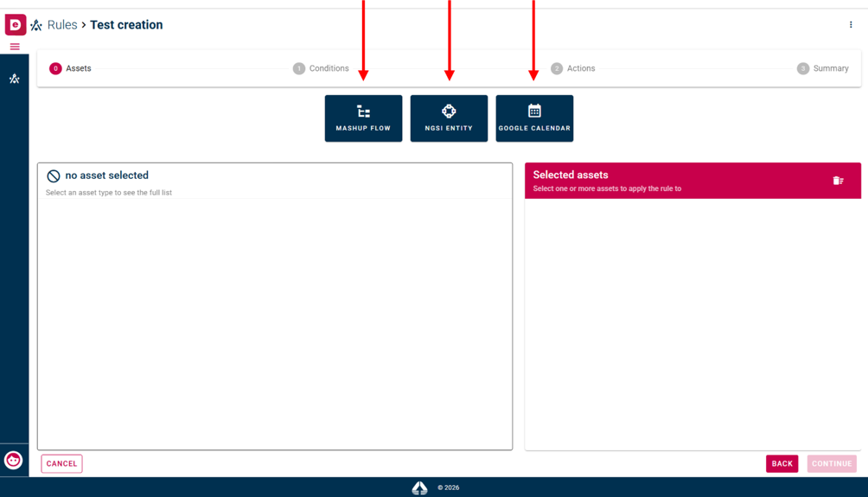
Task: Click the no-asset-selected prohibited icon
Action: click(x=53, y=176)
